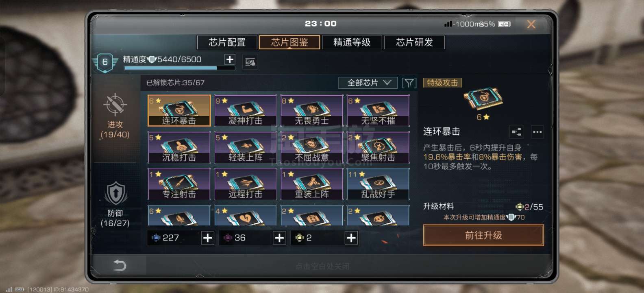
Task: Select the 乱战好手 chip card
Action: 378,184
